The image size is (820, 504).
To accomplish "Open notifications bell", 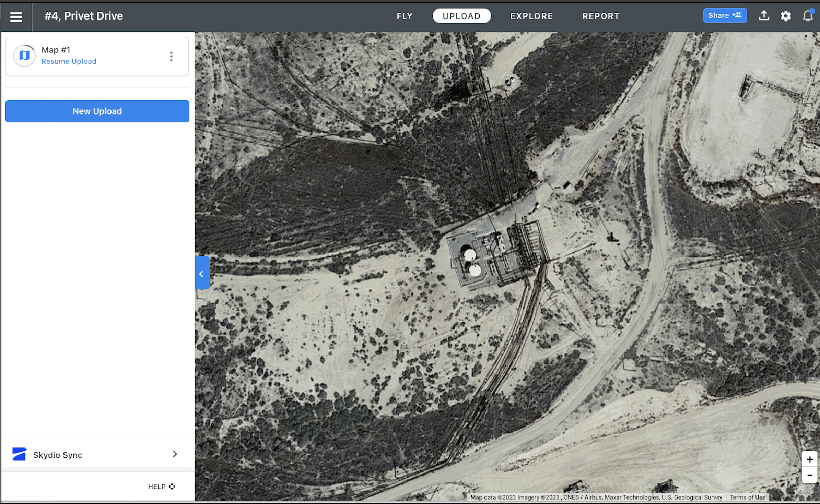I will pos(808,16).
